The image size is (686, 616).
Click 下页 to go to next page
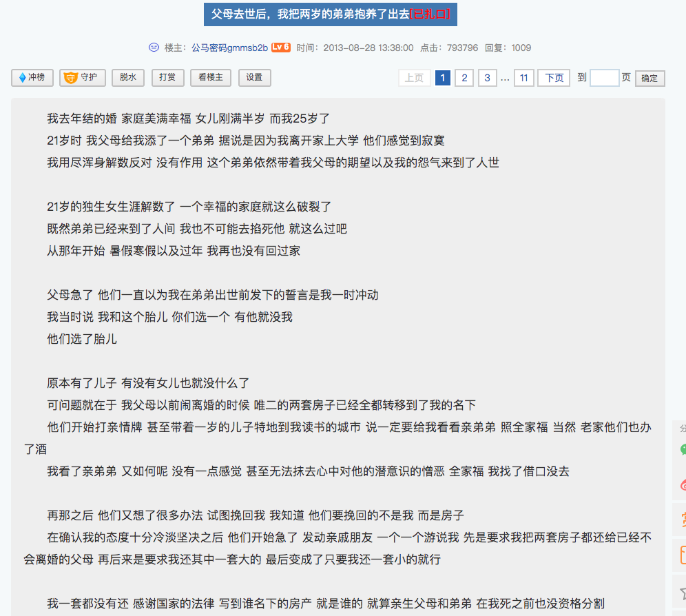pyautogui.click(x=554, y=78)
